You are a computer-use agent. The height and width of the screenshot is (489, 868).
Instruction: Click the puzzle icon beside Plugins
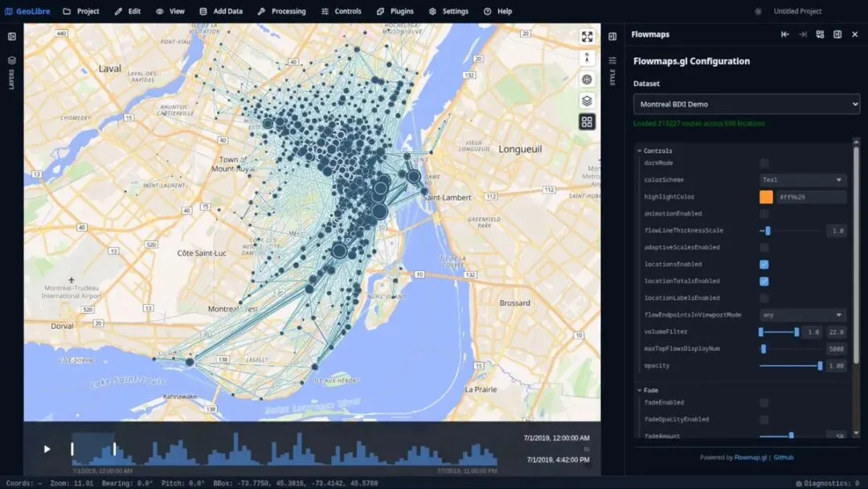pyautogui.click(x=380, y=11)
